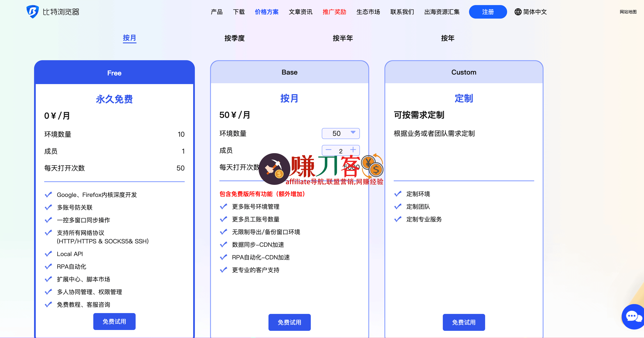The width and height of the screenshot is (644, 338).
Task: Expand the 出海资源汇集 navigation entry
Action: coord(442,12)
